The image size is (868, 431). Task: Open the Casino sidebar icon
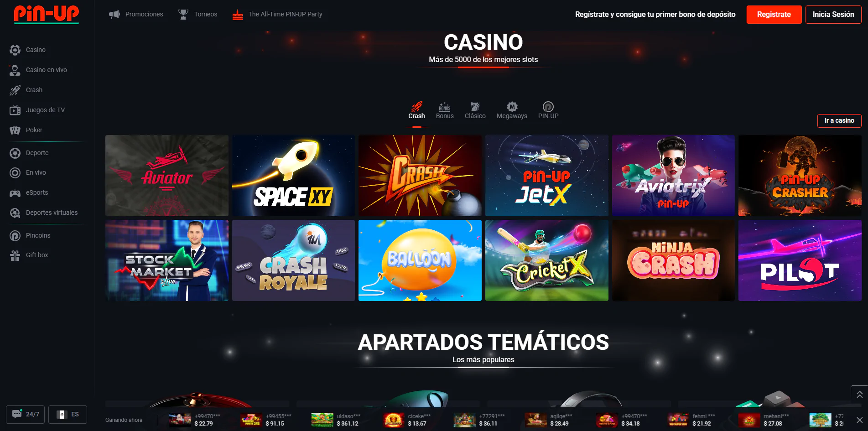15,50
